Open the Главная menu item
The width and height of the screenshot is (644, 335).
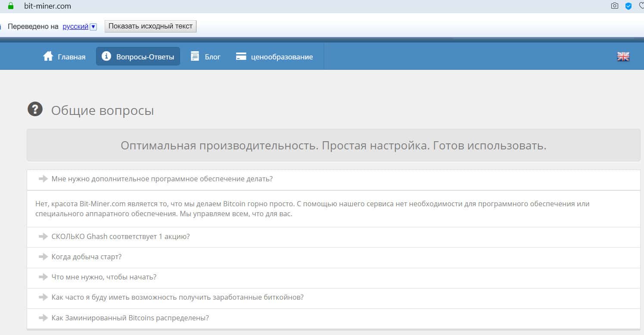tap(71, 57)
